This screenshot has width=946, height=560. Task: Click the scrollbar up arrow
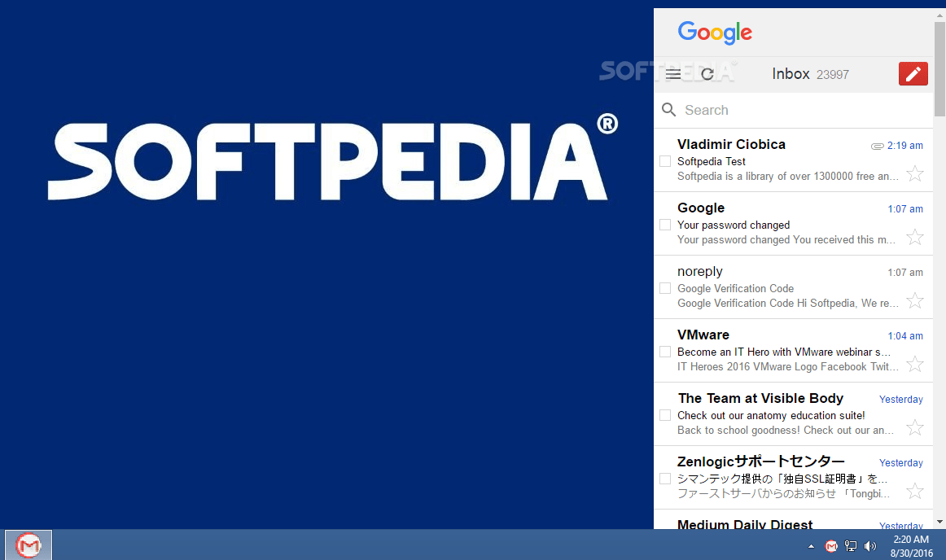[939, 15]
